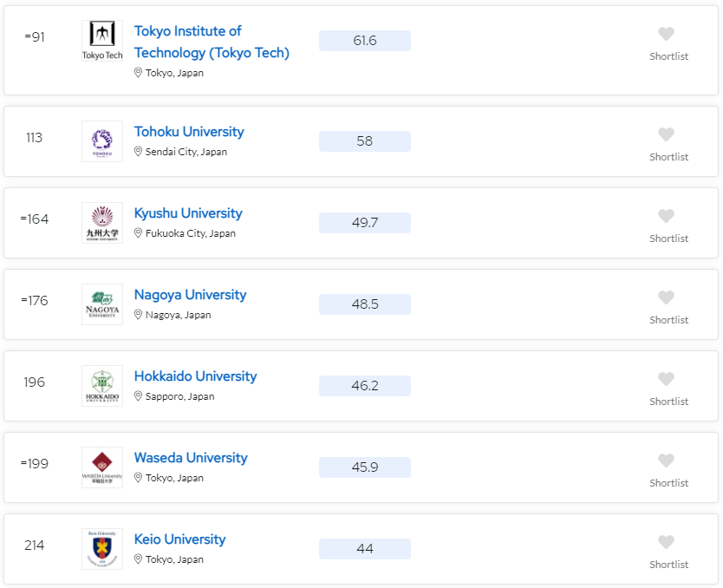Click the Hokkaido University emblem
The image size is (723, 588).
[x=102, y=386]
